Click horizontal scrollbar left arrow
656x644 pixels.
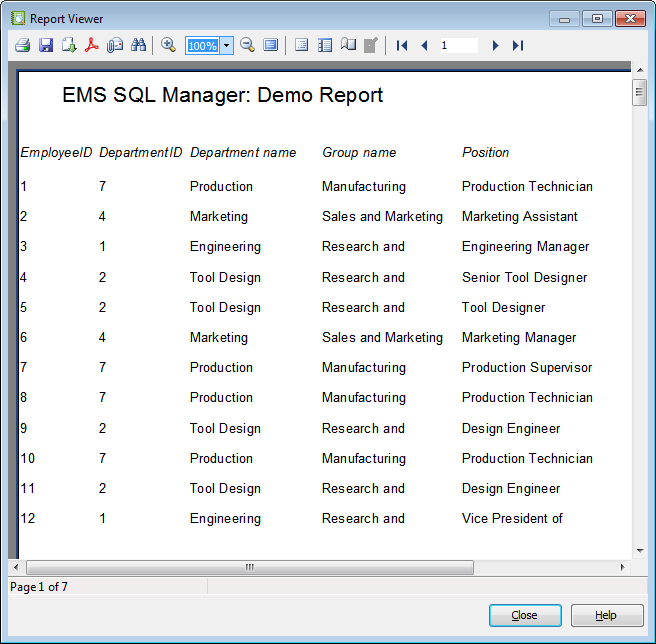click(16, 567)
